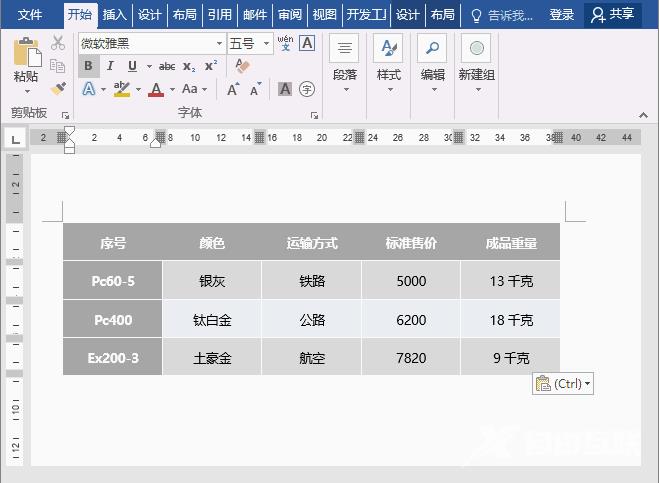Toggle Italic formatting
The width and height of the screenshot is (659, 483).
coord(110,66)
